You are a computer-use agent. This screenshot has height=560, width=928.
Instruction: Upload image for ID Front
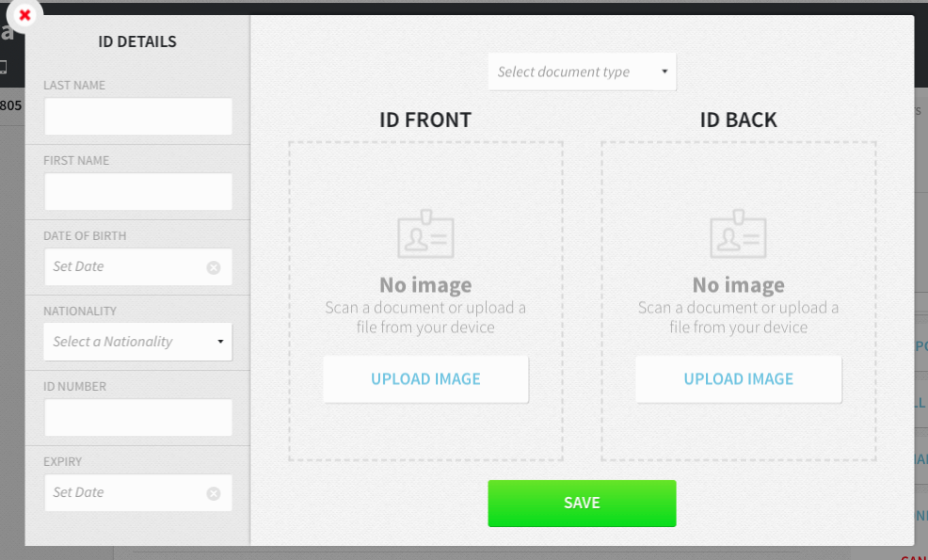click(425, 379)
